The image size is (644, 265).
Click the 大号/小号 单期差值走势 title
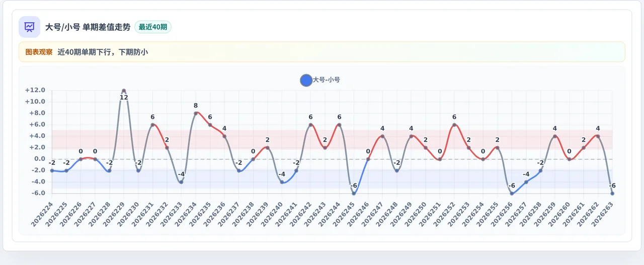point(88,27)
